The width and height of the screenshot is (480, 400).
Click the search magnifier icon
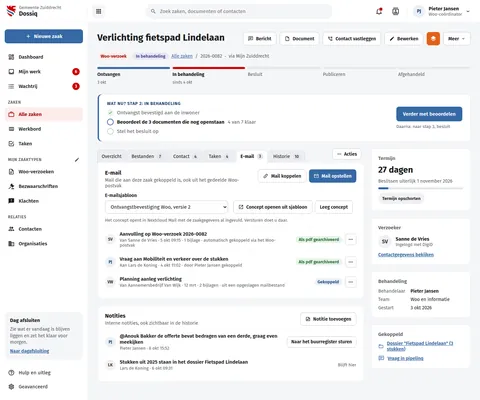coord(153,11)
